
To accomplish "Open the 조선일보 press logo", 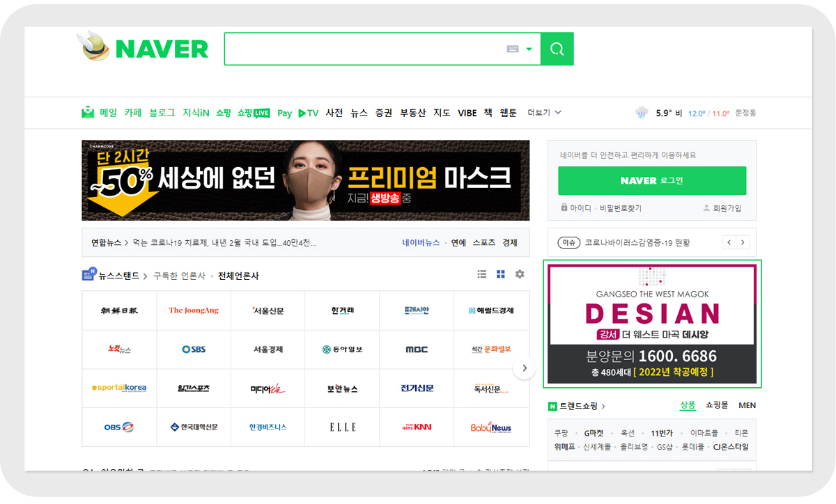I will click(119, 310).
